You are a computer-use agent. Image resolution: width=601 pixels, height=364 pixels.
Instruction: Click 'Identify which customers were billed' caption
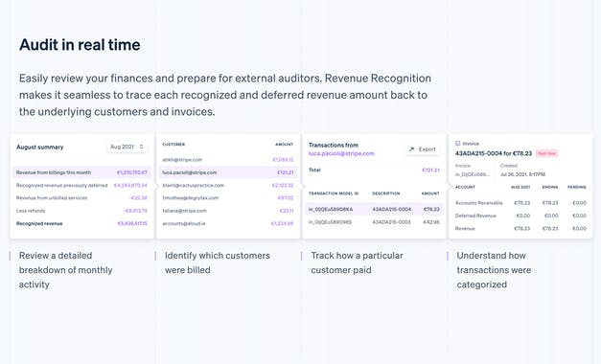click(218, 262)
